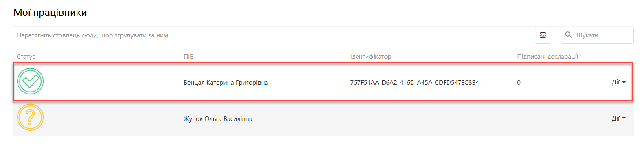Click the magnifier icon in search box

(568, 35)
